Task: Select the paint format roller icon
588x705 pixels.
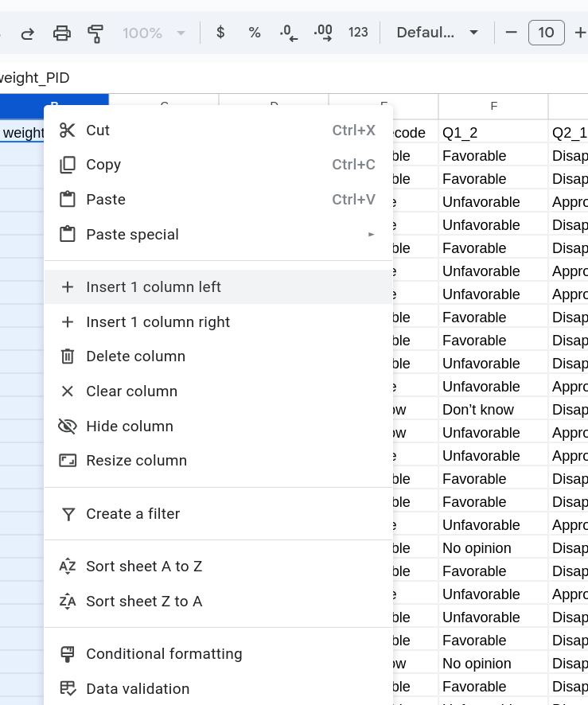Action: point(95,33)
